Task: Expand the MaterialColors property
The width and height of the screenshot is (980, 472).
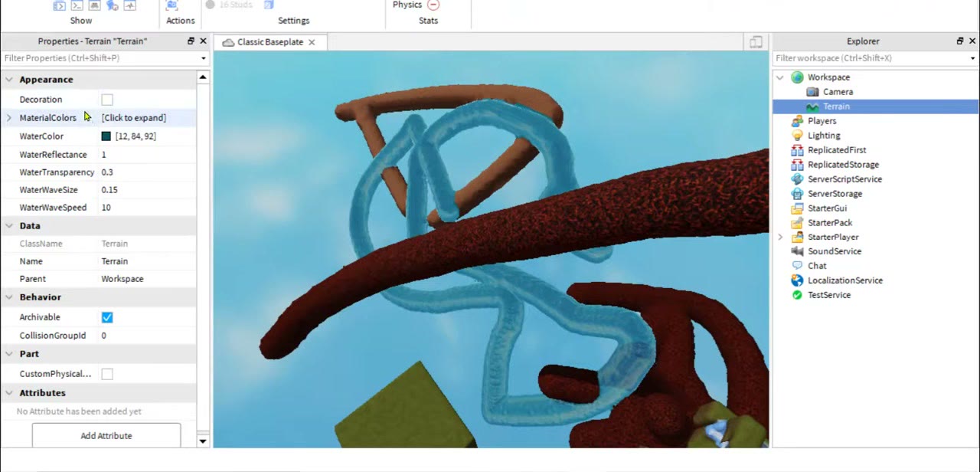Action: [9, 118]
